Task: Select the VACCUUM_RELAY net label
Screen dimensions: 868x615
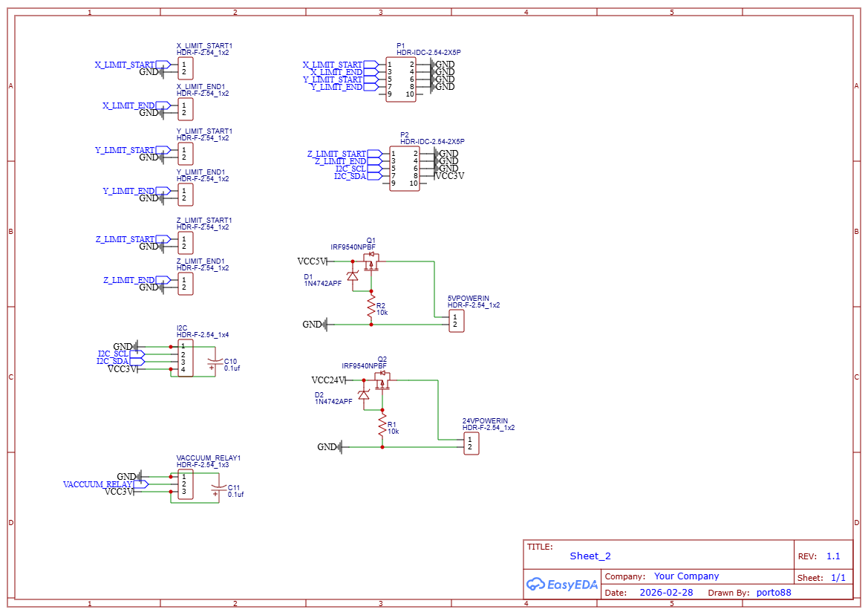Action: (x=98, y=484)
